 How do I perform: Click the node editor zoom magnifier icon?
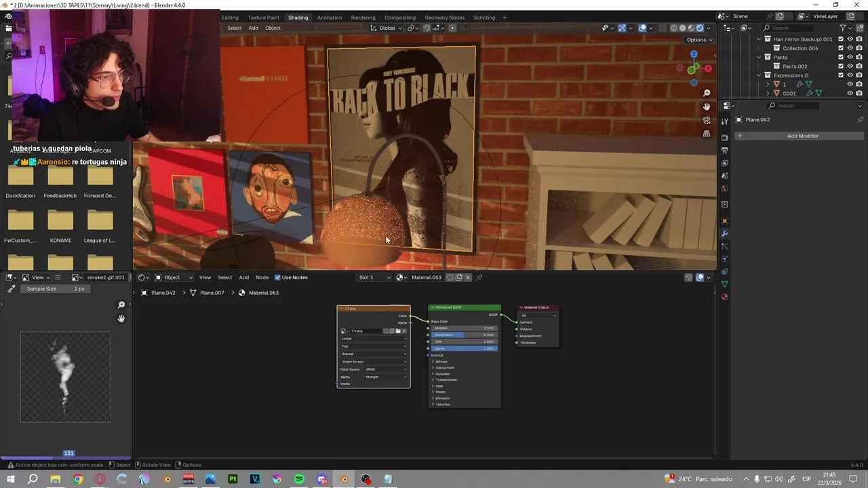click(121, 305)
